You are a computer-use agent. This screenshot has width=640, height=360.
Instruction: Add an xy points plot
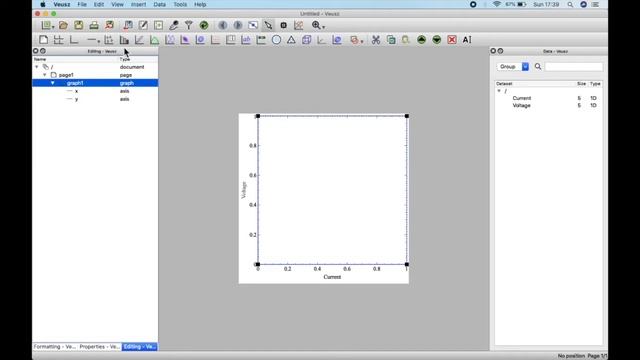click(x=109, y=40)
